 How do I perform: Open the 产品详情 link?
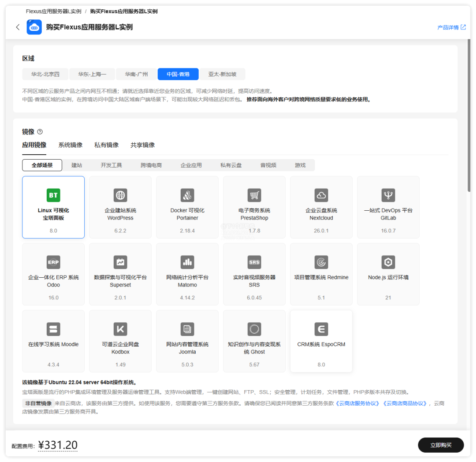click(x=448, y=27)
